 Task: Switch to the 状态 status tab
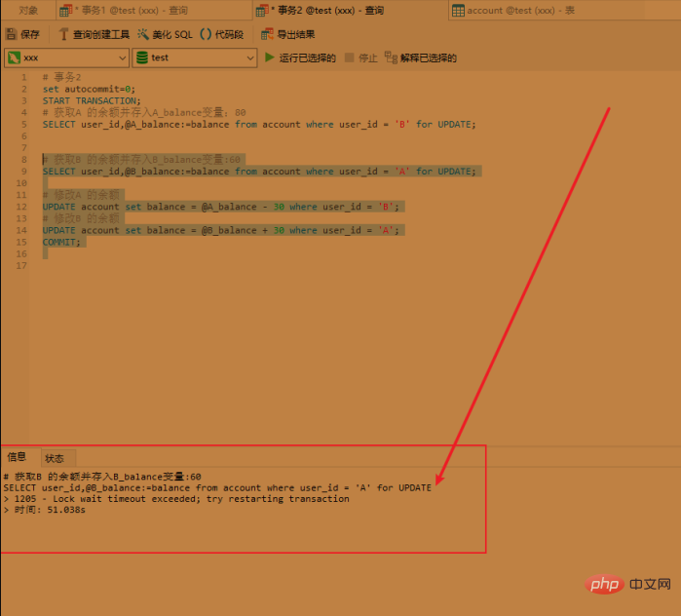click(x=55, y=458)
